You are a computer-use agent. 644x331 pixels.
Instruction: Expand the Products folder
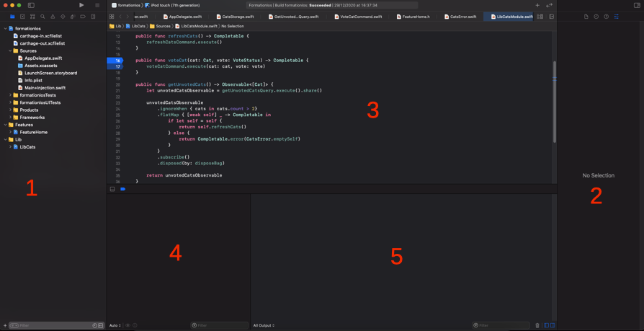tap(10, 110)
